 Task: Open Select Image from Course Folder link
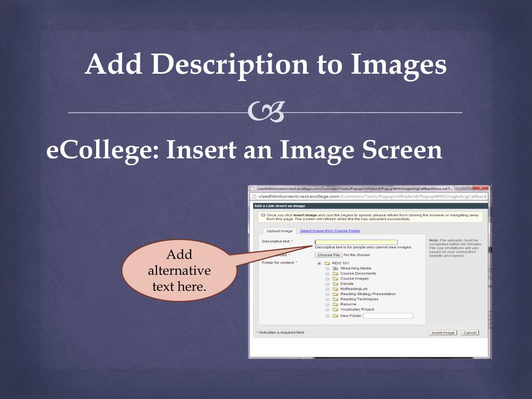tap(330, 231)
